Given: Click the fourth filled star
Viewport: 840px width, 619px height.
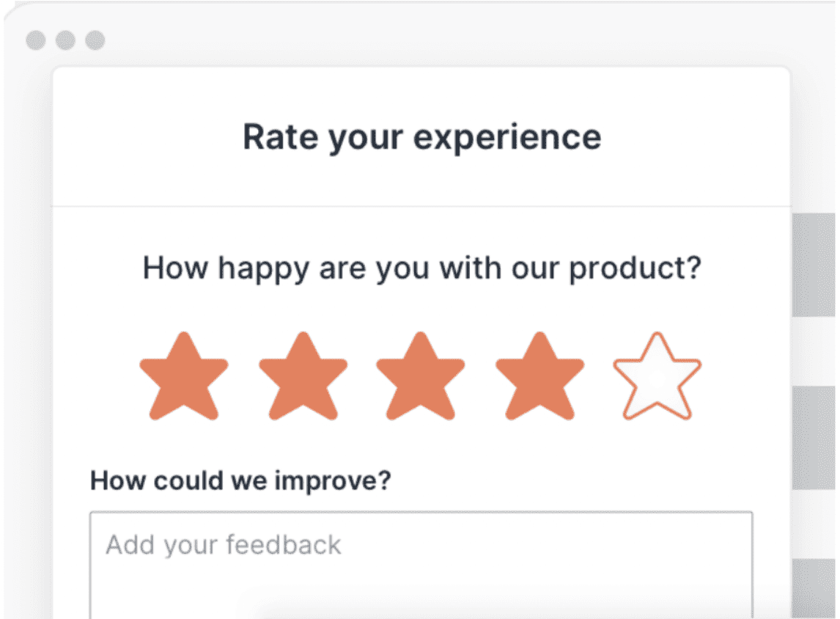Looking at the screenshot, I should click(539, 377).
